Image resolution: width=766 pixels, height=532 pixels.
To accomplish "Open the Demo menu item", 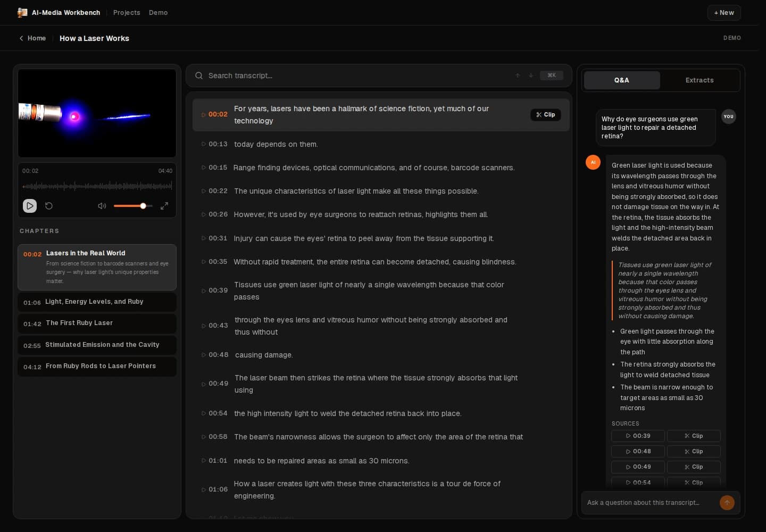I will pos(158,13).
